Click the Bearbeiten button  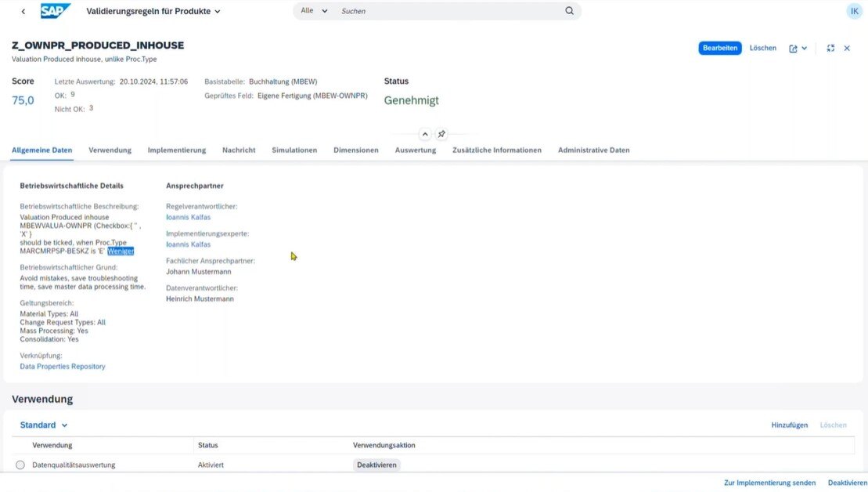pos(719,48)
